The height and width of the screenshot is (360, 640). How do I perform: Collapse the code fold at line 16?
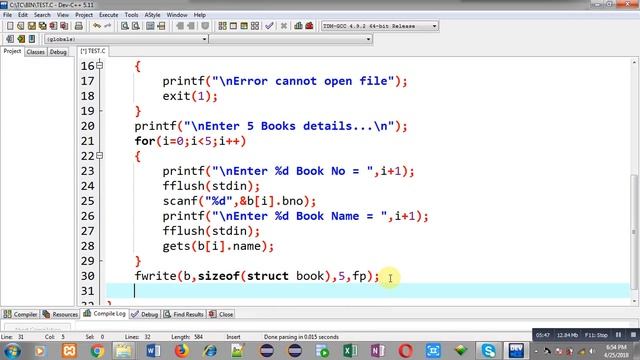(x=100, y=66)
